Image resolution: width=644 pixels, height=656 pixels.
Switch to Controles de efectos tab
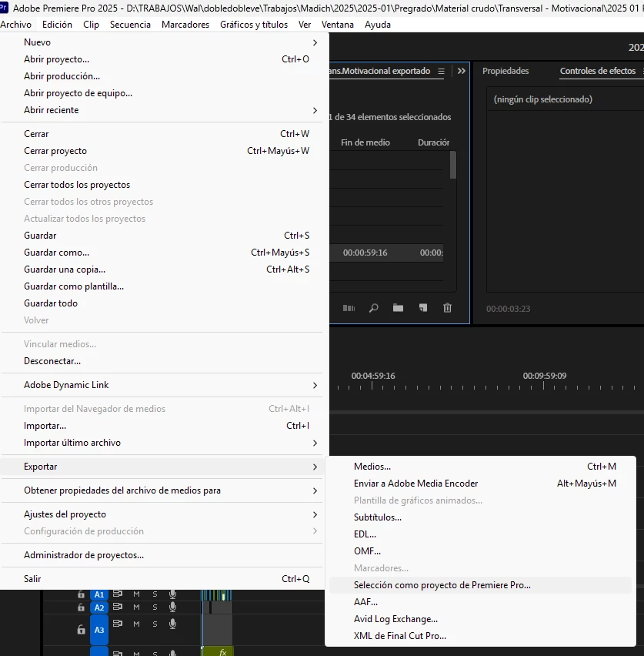pyautogui.click(x=598, y=71)
